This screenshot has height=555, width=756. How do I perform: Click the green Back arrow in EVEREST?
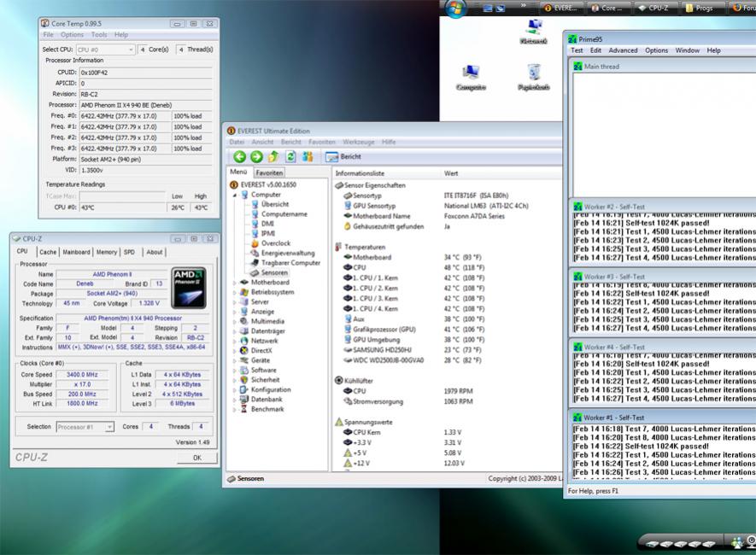pyautogui.click(x=239, y=157)
